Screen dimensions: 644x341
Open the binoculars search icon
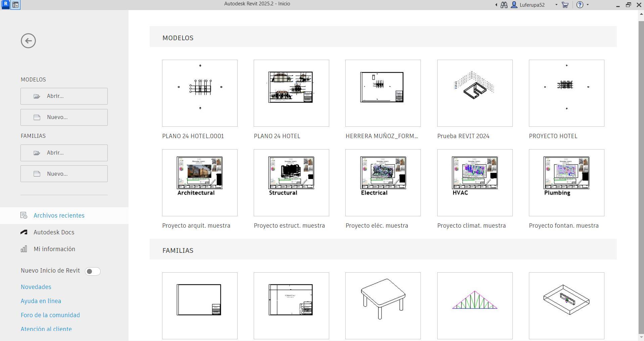504,5
